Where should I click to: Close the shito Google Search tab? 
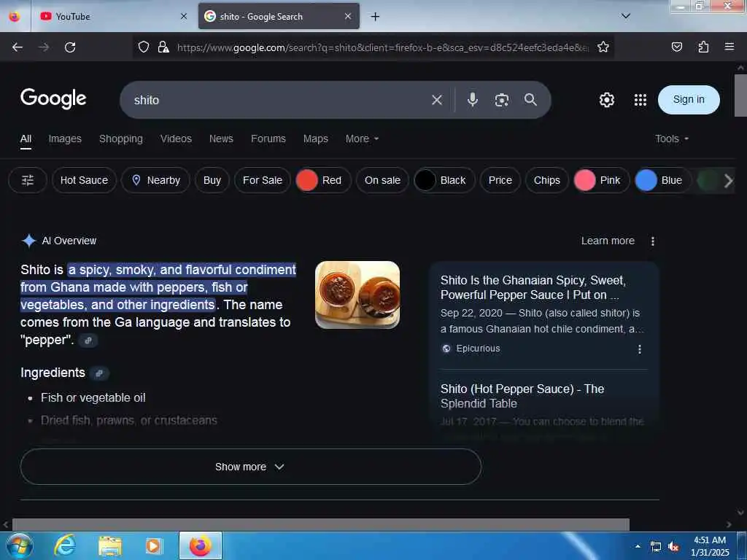click(x=348, y=16)
